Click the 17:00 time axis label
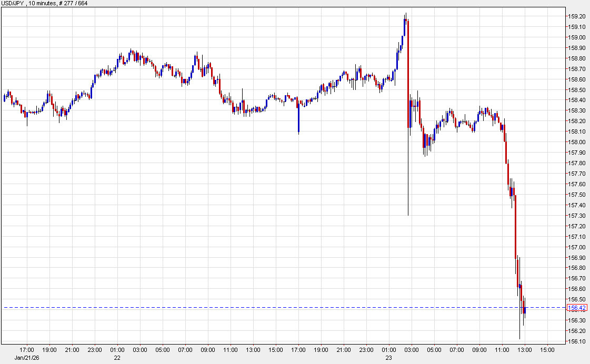Image resolution: width=590 pixels, height=364 pixels. 28,350
